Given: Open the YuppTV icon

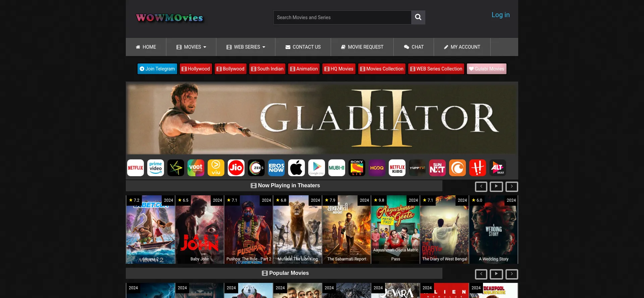Looking at the screenshot, I should click(x=417, y=168).
